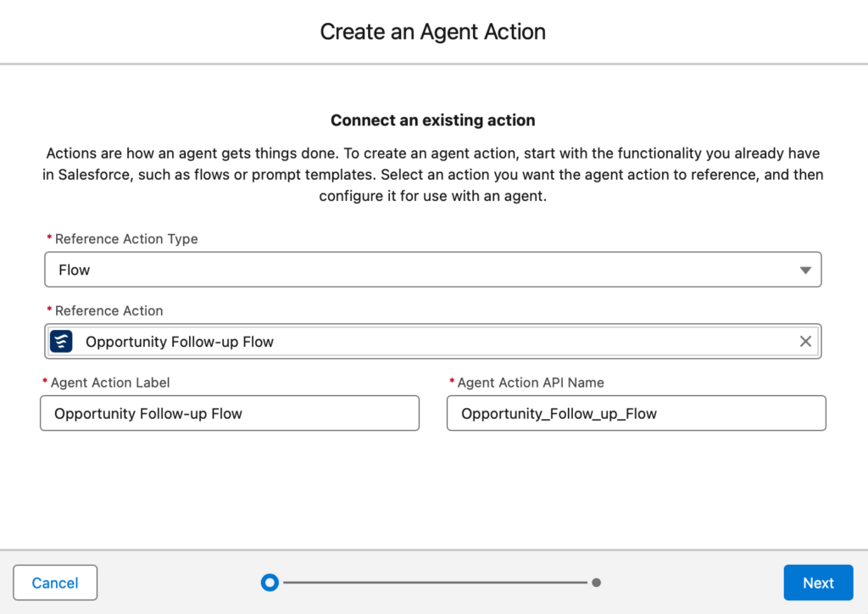Open the Reference Action Type dropdown
868x614 pixels.
click(433, 269)
